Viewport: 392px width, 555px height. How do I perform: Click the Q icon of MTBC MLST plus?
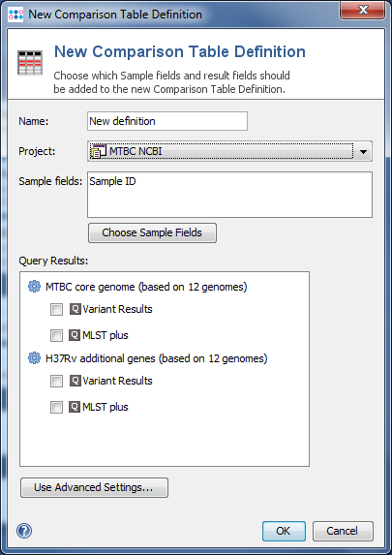(75, 335)
